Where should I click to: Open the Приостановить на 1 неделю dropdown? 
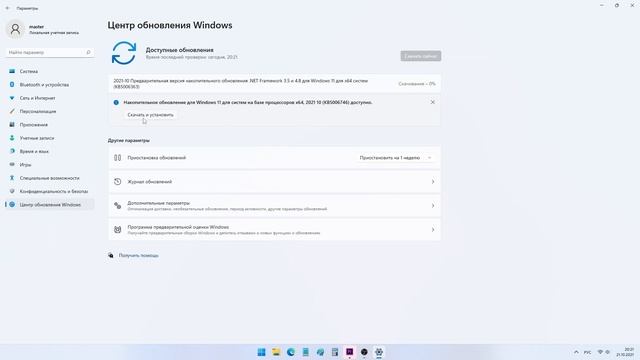click(395, 158)
